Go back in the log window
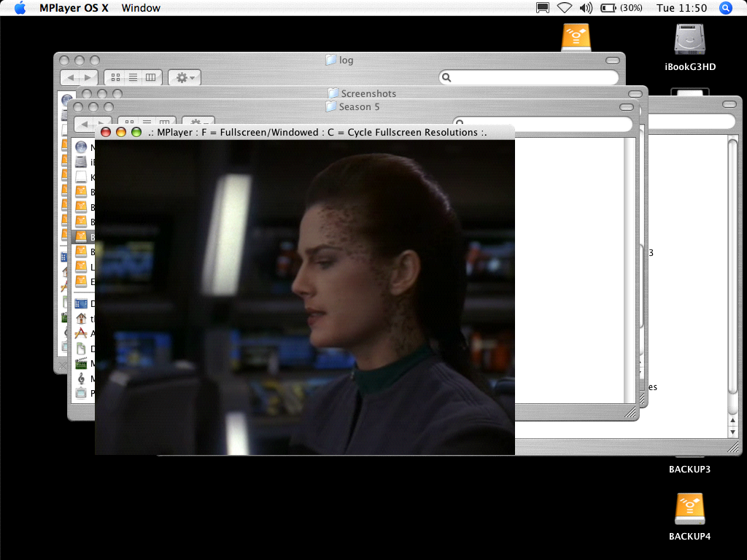The image size is (747, 560). (71, 77)
